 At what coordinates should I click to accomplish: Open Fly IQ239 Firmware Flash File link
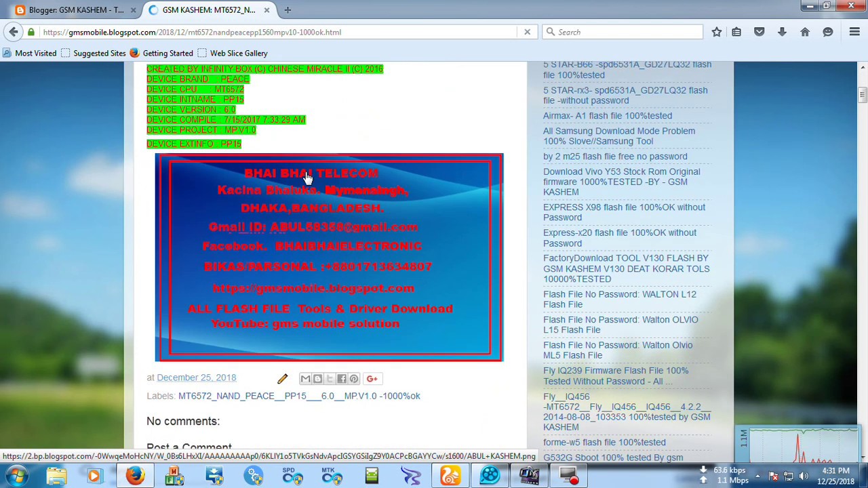coord(616,375)
